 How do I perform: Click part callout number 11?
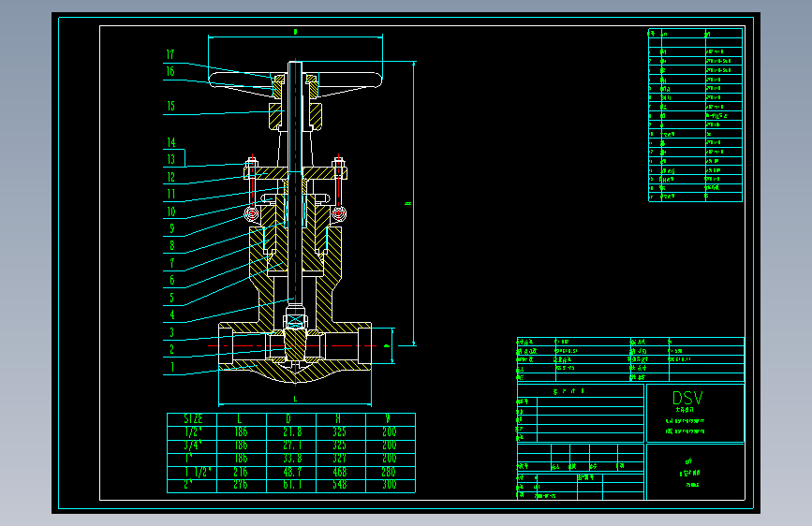pyautogui.click(x=170, y=194)
